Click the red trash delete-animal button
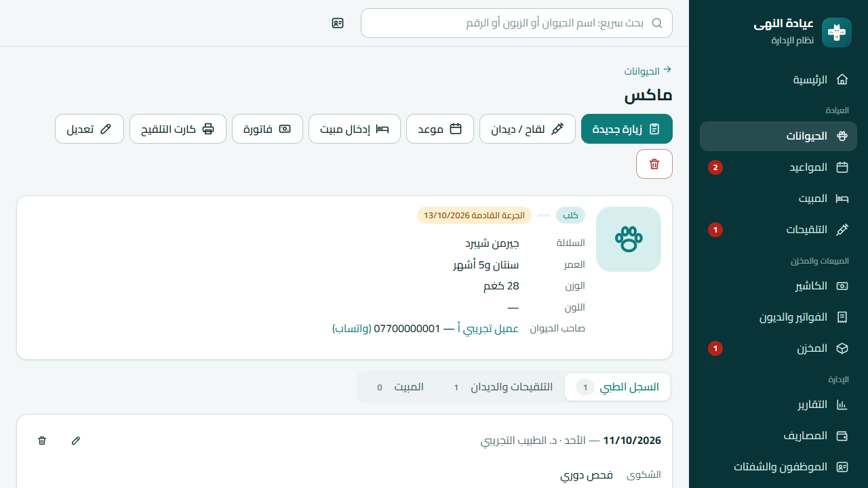 (x=654, y=164)
